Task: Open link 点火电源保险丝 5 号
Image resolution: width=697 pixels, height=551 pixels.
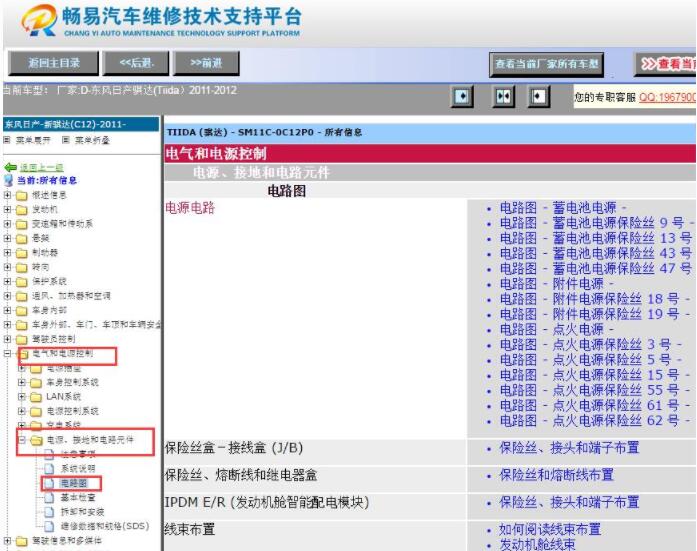Action: [x=591, y=359]
